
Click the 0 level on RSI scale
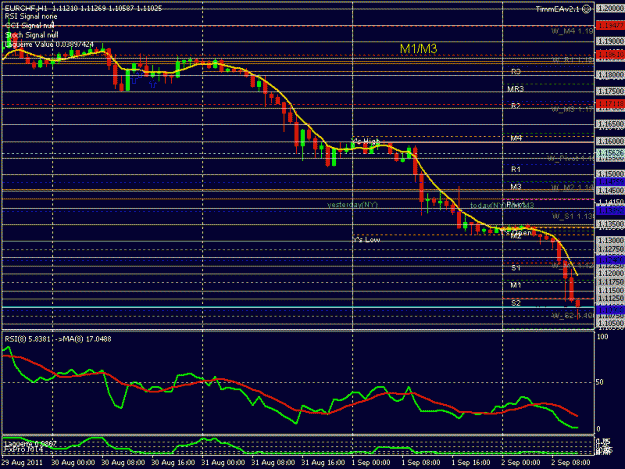point(598,429)
